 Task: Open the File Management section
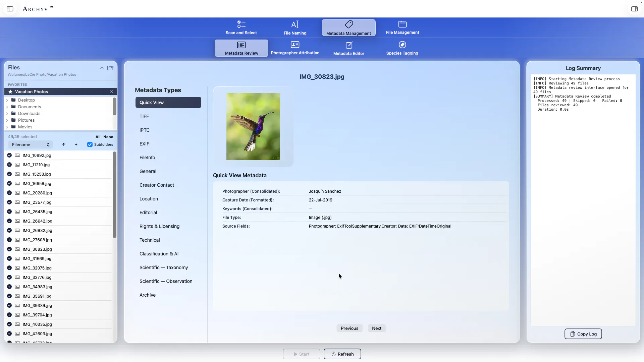[402, 28]
